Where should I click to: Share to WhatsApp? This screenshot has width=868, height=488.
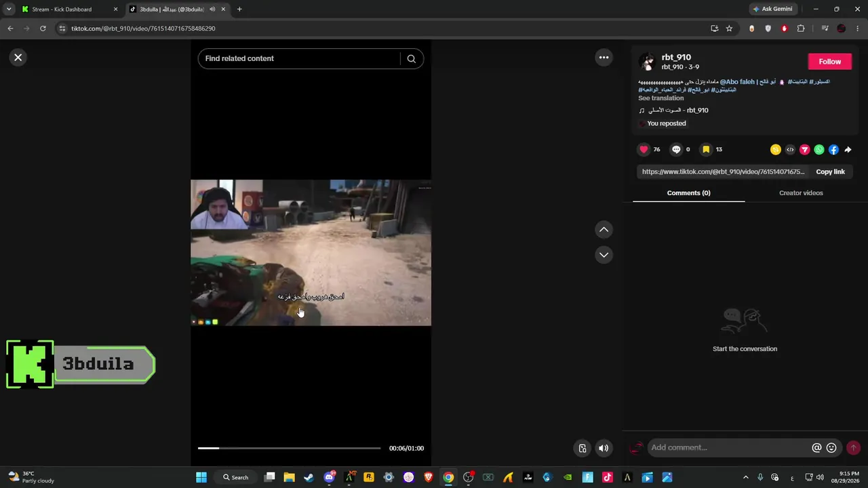click(819, 150)
